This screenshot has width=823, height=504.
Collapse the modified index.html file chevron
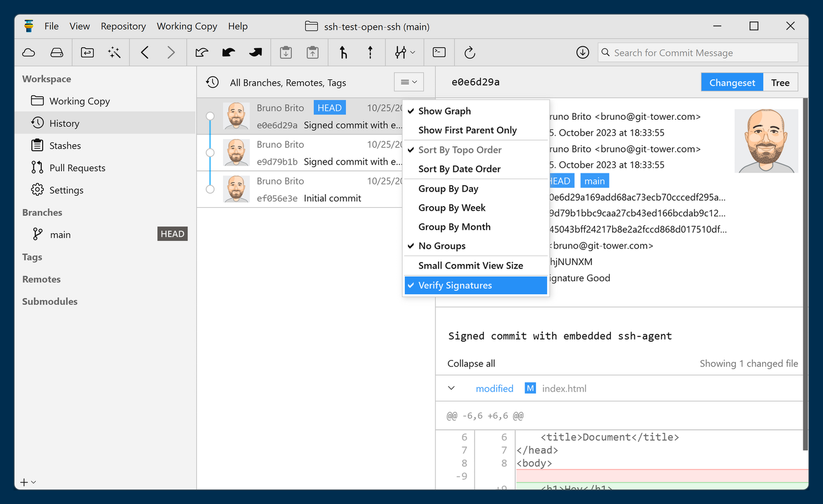point(452,388)
